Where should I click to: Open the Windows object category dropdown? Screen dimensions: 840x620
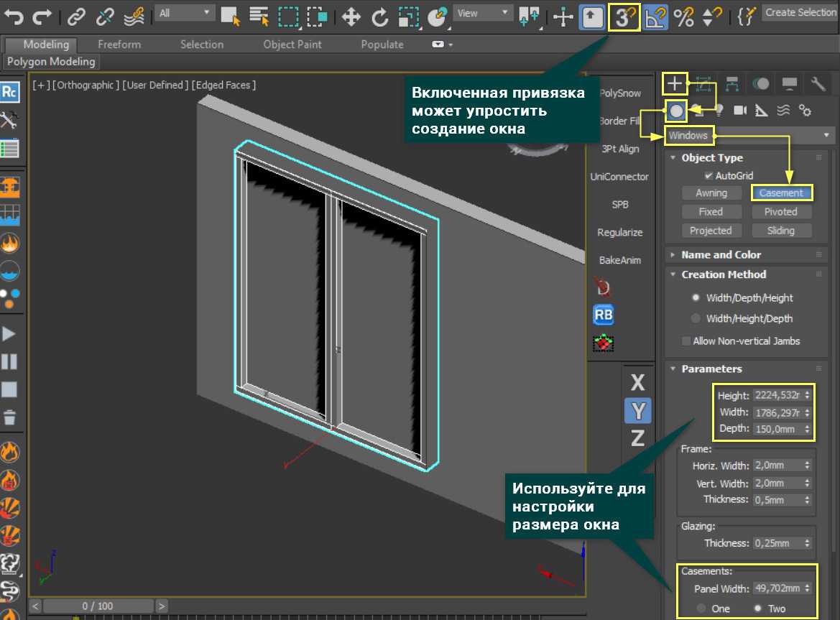point(749,135)
